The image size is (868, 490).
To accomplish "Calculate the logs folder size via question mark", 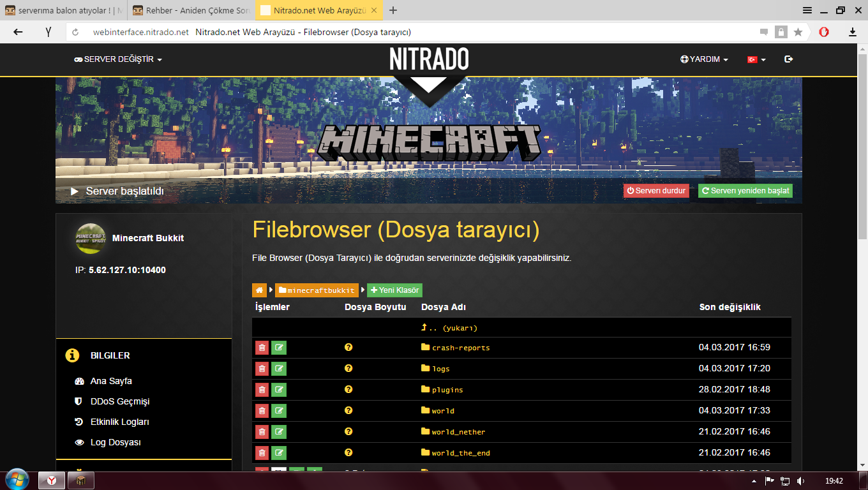I will coord(348,368).
